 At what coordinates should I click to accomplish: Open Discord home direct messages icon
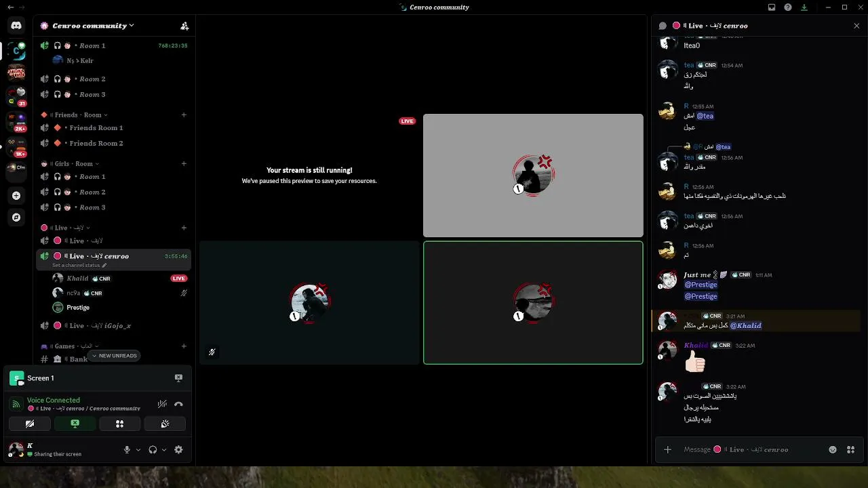pyautogui.click(x=16, y=26)
